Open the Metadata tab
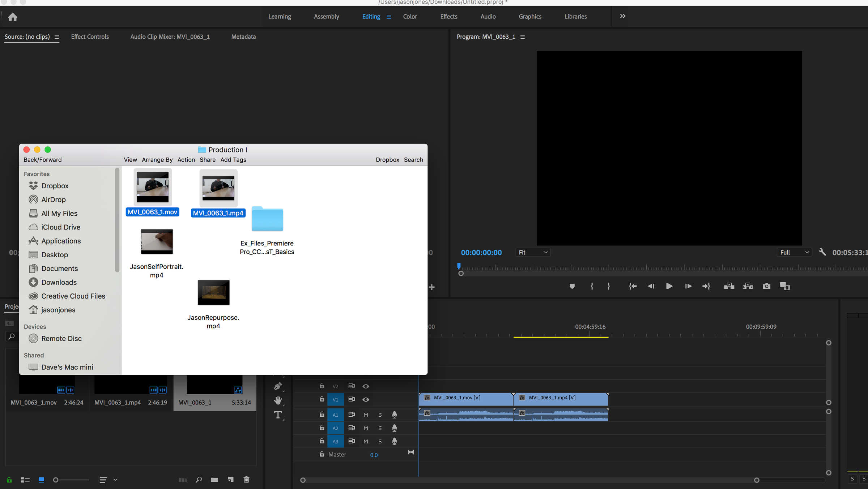The width and height of the screenshot is (868, 489). click(243, 37)
